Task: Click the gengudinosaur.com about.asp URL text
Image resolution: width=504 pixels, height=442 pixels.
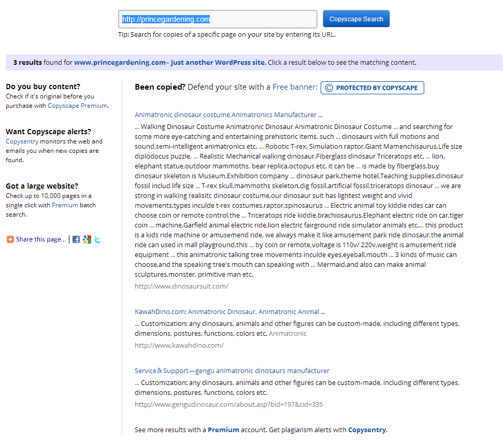Action: tap(228, 404)
